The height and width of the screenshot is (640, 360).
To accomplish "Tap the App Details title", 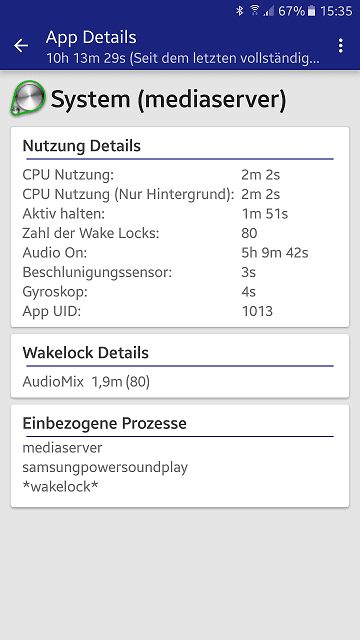I will click(x=91, y=38).
